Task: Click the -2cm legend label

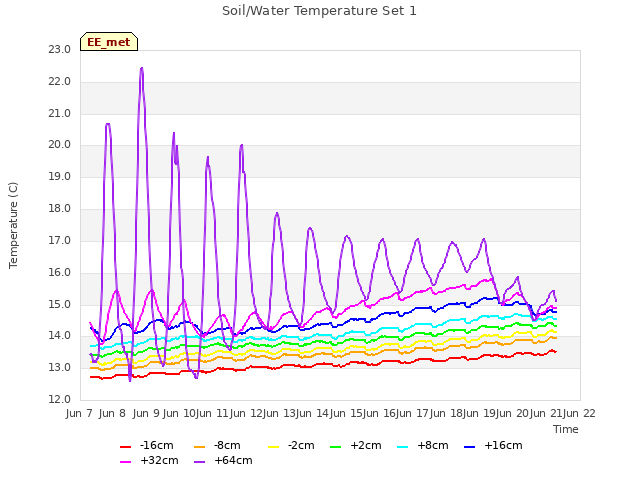Action: (301, 445)
